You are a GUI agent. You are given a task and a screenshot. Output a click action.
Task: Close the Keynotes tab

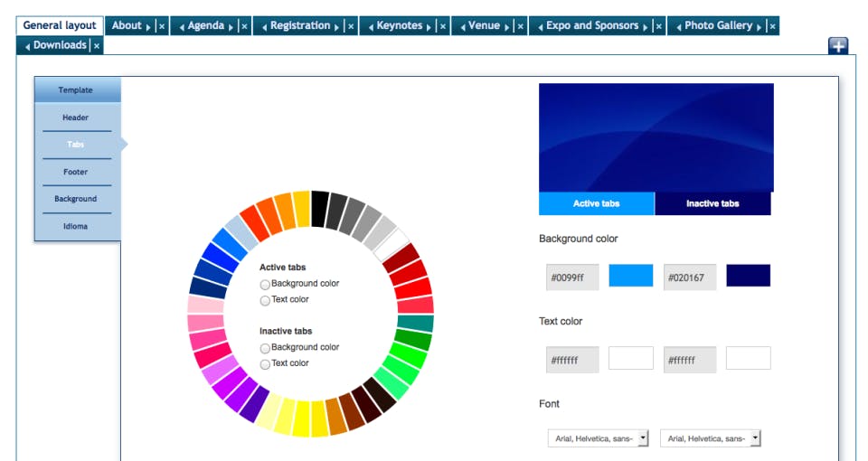tap(443, 26)
